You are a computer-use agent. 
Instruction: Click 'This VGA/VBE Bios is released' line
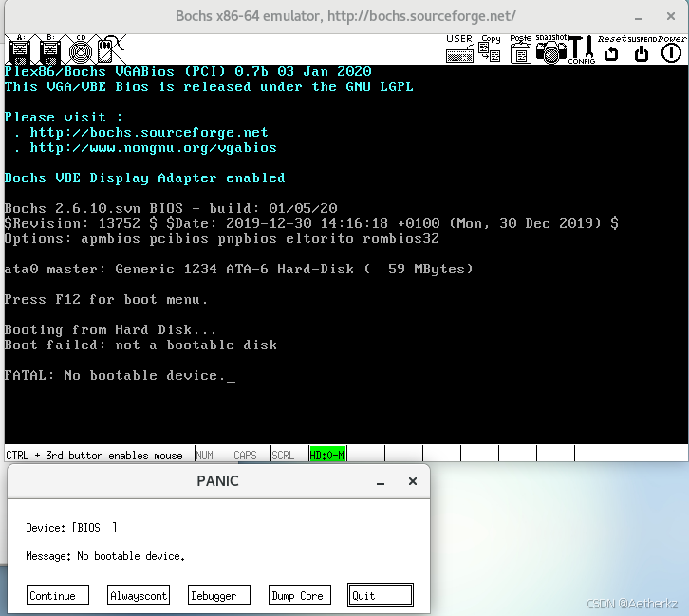209,87
